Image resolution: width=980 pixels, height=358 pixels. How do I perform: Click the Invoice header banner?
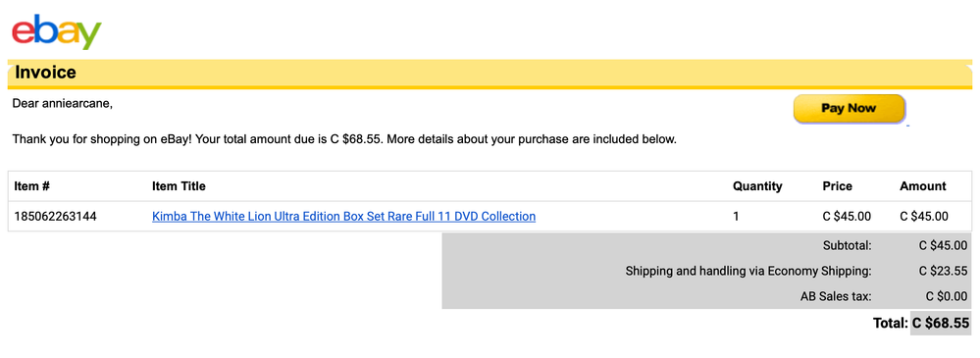click(x=490, y=74)
